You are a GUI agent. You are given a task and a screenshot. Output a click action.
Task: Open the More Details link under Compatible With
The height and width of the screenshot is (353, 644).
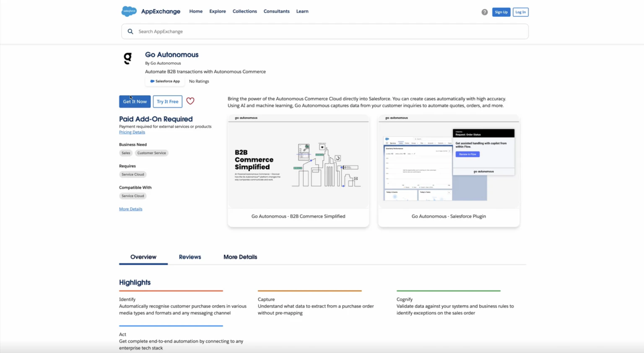(x=131, y=209)
